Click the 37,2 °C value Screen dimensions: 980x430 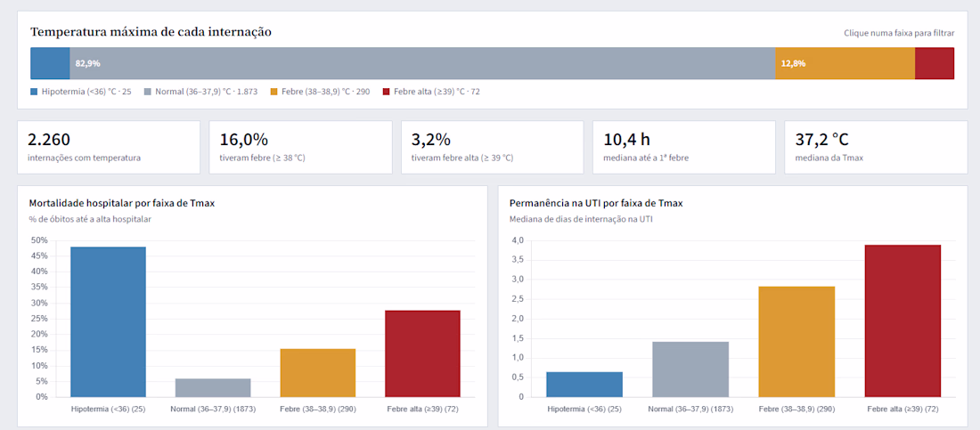pos(822,140)
